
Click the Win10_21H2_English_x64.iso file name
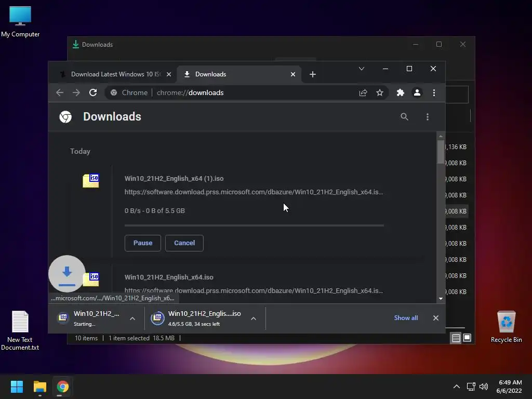click(x=169, y=277)
